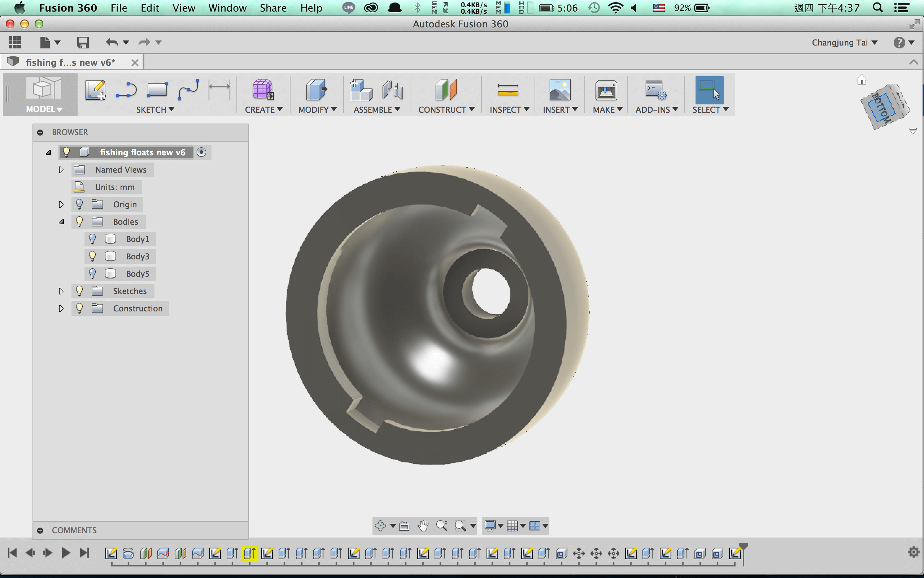924x578 pixels.
Task: Click the Insert image icon
Action: [x=560, y=90]
